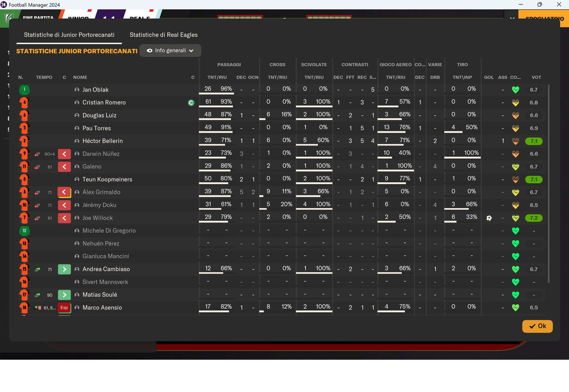Open Jan Oblak's player name link
The width and height of the screenshot is (569, 392).
tap(96, 90)
